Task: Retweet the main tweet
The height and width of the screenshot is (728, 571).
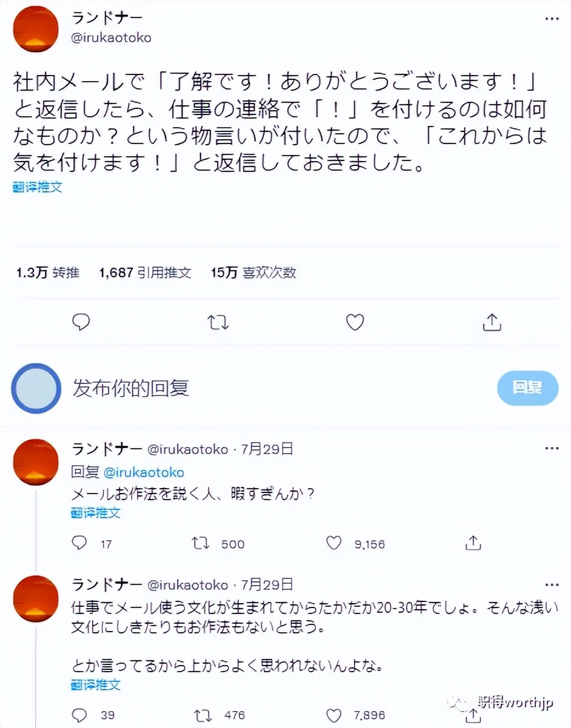Action: pos(218,322)
